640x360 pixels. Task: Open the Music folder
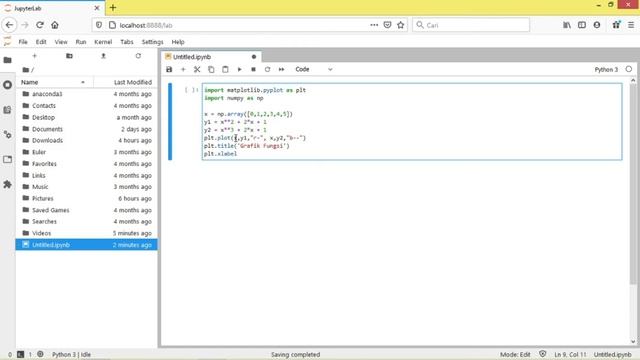point(86,187)
